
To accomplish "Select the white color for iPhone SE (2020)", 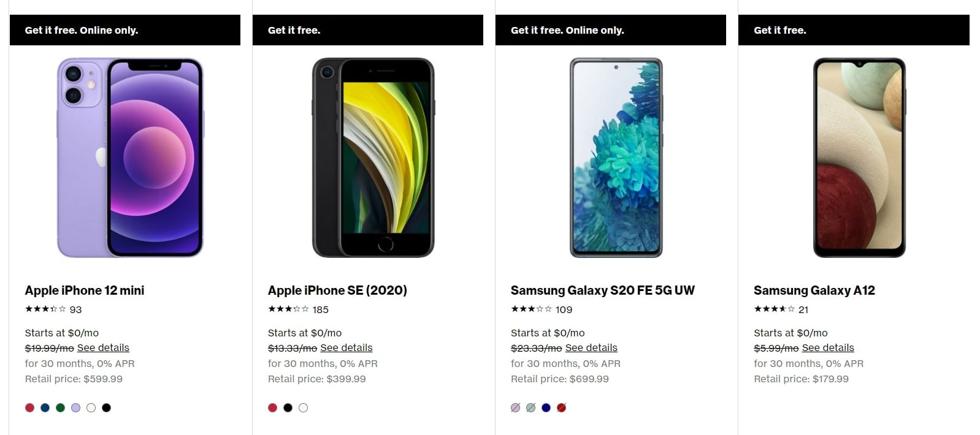I will (304, 407).
